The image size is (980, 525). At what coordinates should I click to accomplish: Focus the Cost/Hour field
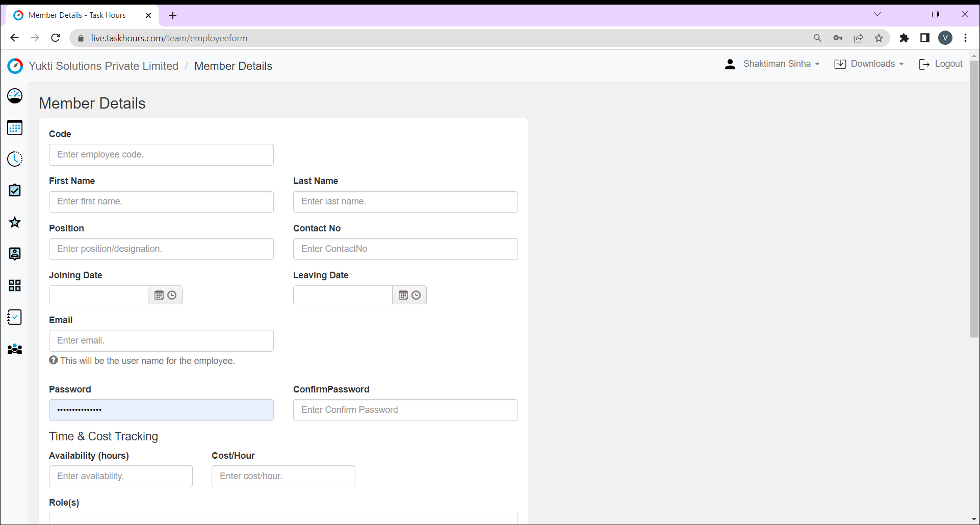pos(283,476)
